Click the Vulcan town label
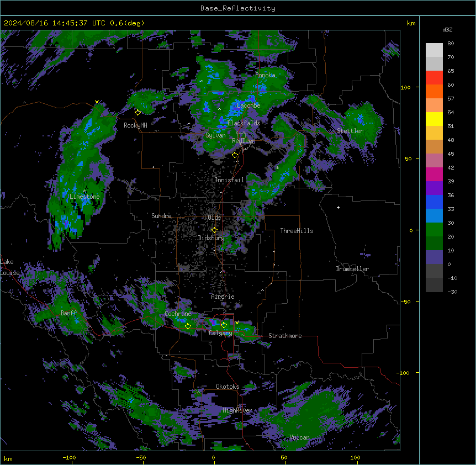The height and width of the screenshot is (465, 476). (299, 437)
